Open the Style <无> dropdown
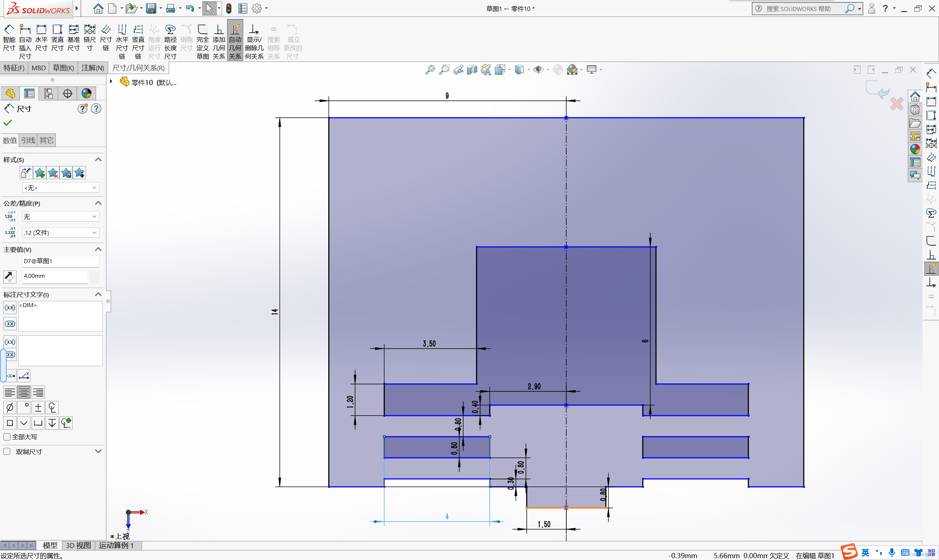The height and width of the screenshot is (560, 939). click(x=61, y=188)
